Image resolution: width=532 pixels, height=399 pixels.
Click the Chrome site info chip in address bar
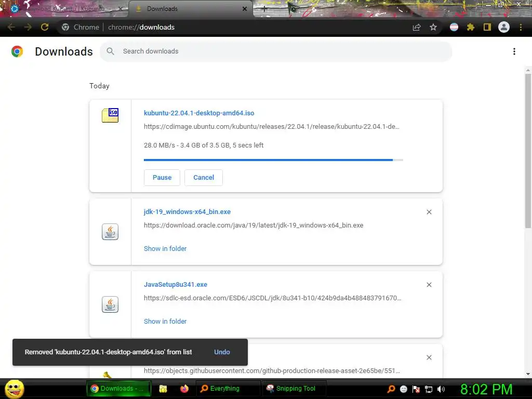point(81,27)
